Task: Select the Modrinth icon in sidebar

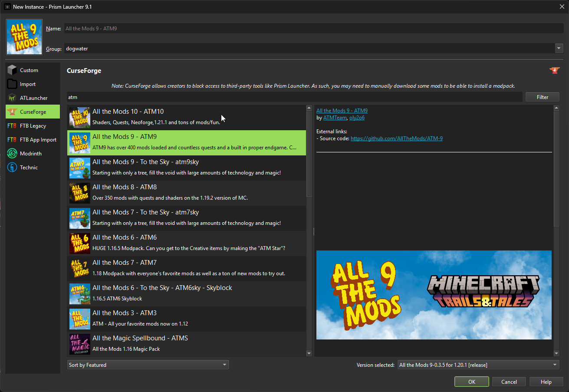Action: pos(13,153)
